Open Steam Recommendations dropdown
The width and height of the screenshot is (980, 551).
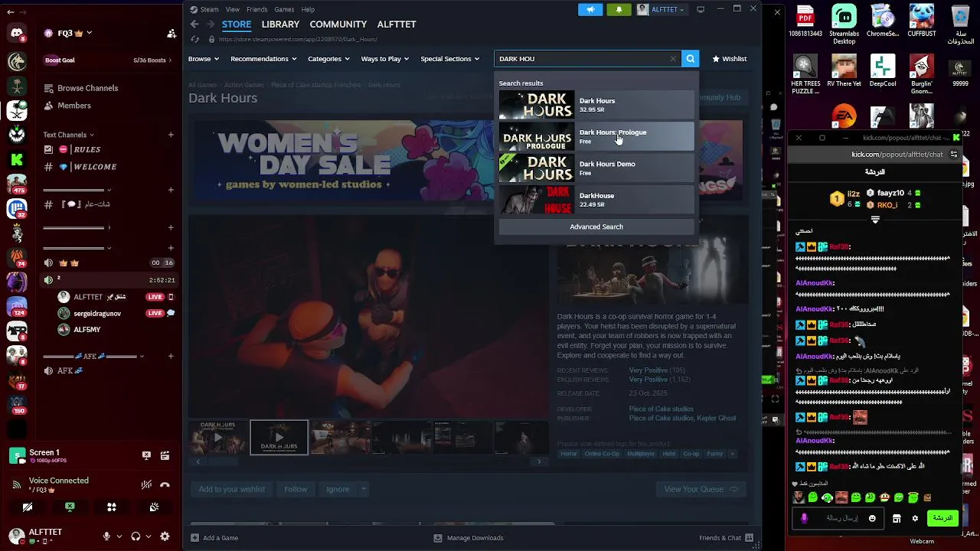pyautogui.click(x=264, y=59)
